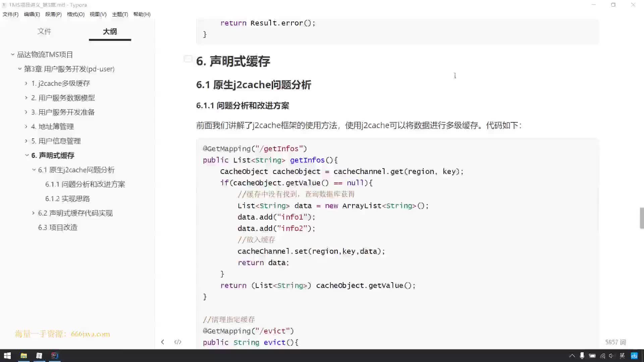Expand the 2. 用户服务数据模型 section

point(26,98)
